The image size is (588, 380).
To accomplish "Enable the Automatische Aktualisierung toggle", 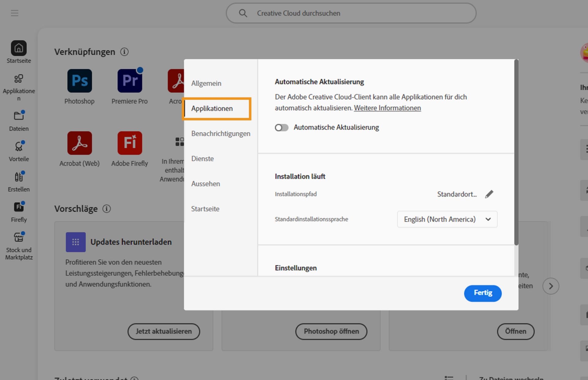I will pos(281,127).
